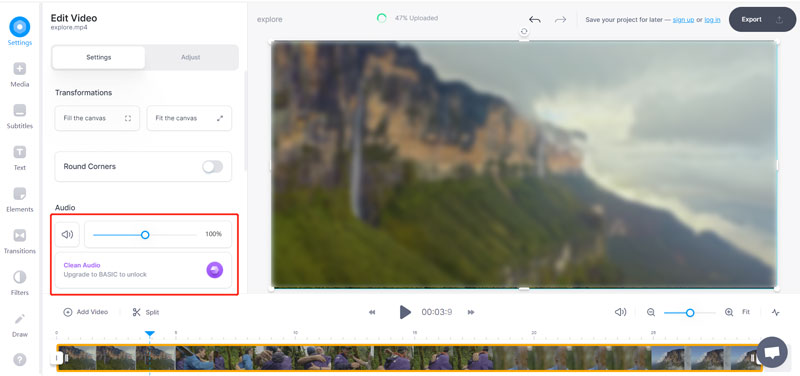Play the video
Screen dimensions: 800x376
coord(405,312)
